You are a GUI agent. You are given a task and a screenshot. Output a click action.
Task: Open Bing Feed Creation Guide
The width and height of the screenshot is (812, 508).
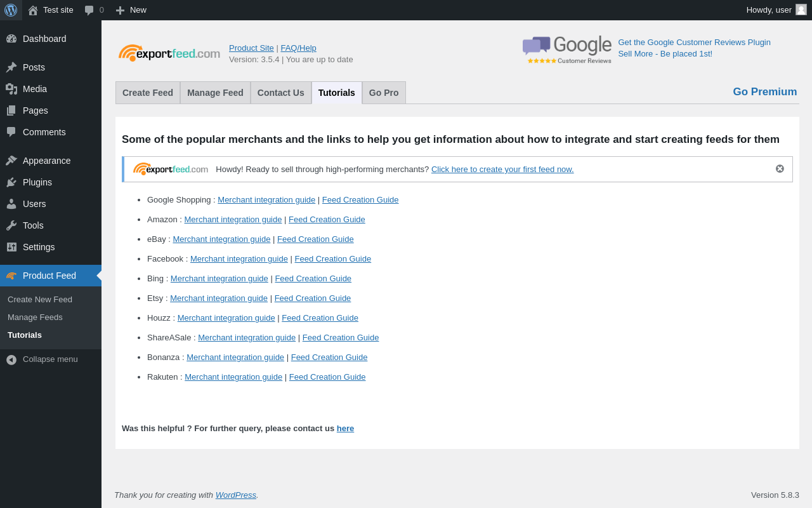click(x=313, y=279)
